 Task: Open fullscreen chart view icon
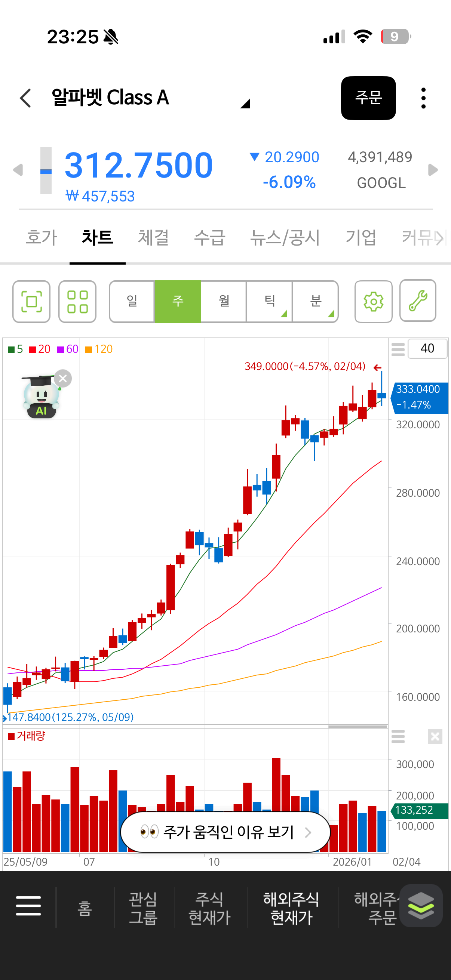[x=31, y=302]
